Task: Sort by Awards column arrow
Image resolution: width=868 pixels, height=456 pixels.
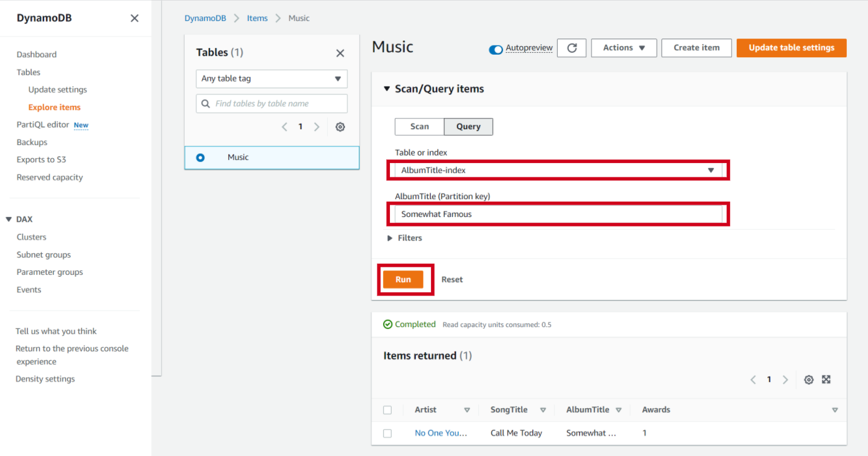Action: 834,410
